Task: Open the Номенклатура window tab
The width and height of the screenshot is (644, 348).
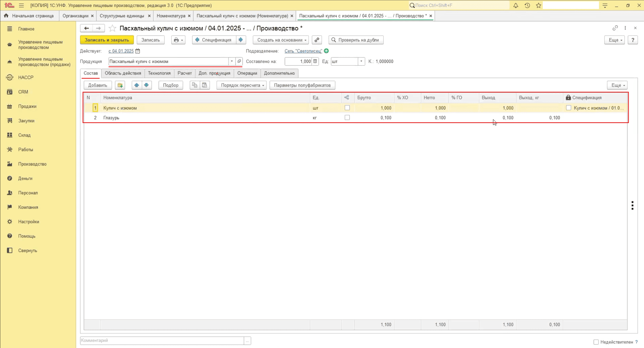Action: [171, 16]
